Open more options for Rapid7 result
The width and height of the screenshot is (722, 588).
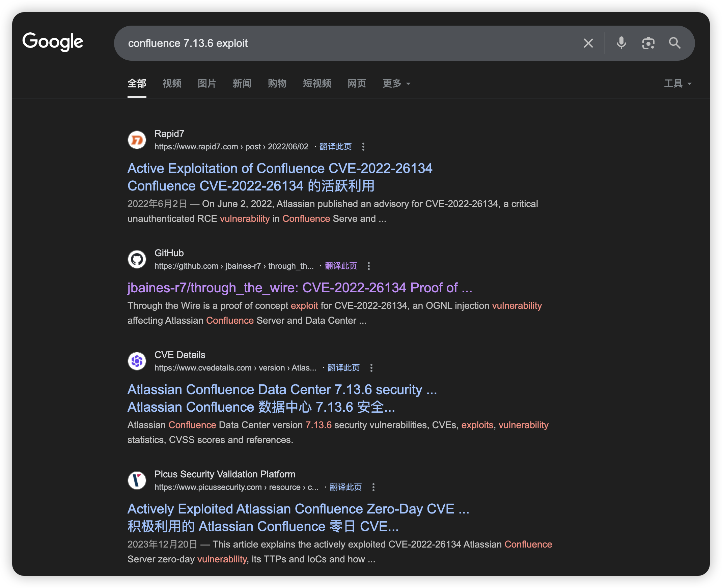pyautogui.click(x=363, y=147)
